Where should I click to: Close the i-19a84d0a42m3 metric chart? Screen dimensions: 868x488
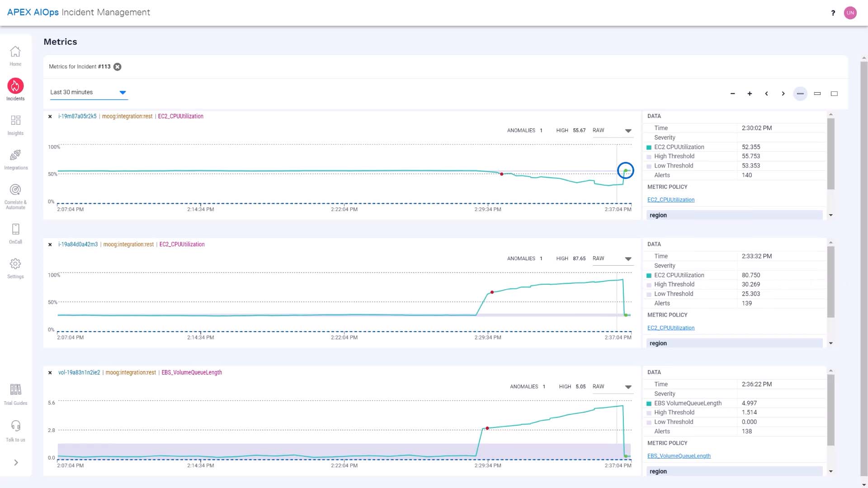[50, 244]
